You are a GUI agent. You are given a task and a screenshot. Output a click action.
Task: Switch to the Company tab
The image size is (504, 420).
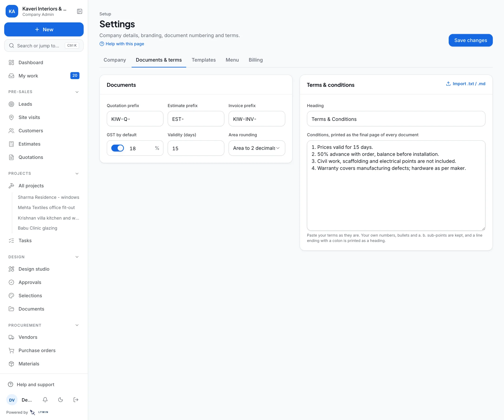(115, 60)
